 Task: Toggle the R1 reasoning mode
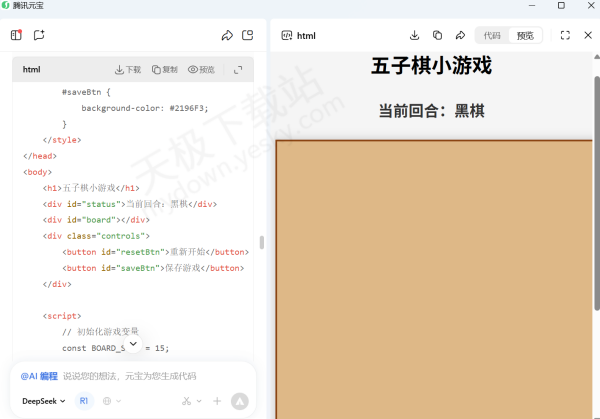point(84,401)
